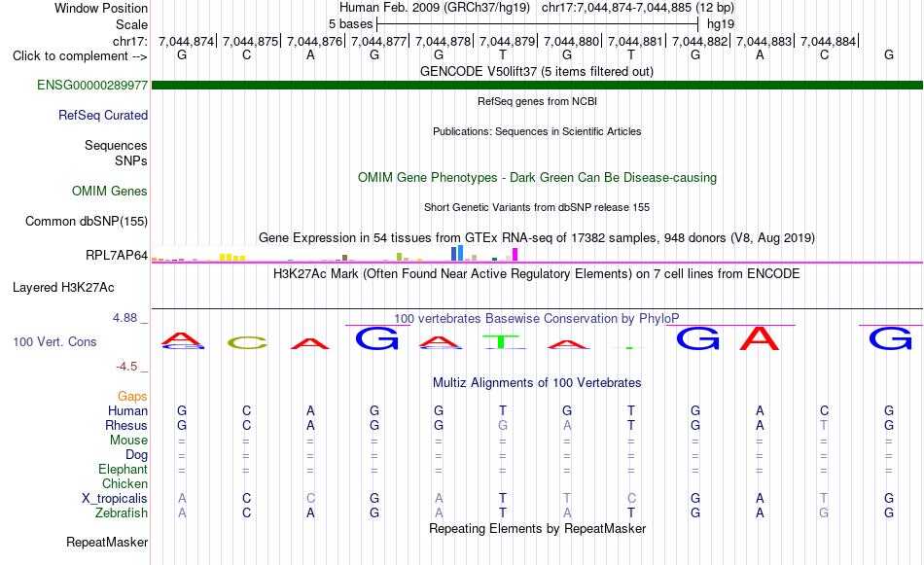Open the RefSeq Curated track label
924x565 pixels.
point(102,115)
